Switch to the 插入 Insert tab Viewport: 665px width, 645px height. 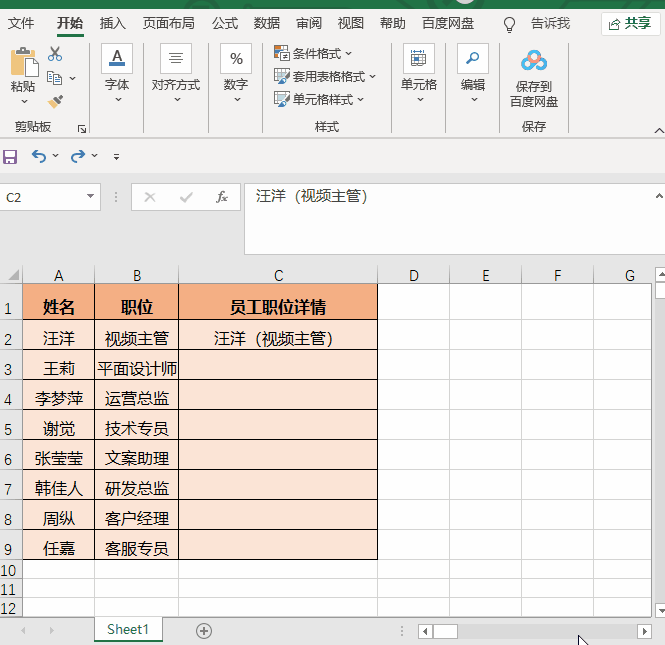tap(112, 23)
